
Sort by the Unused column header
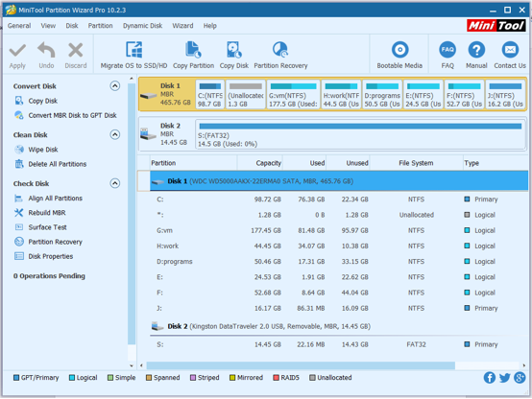pos(349,163)
